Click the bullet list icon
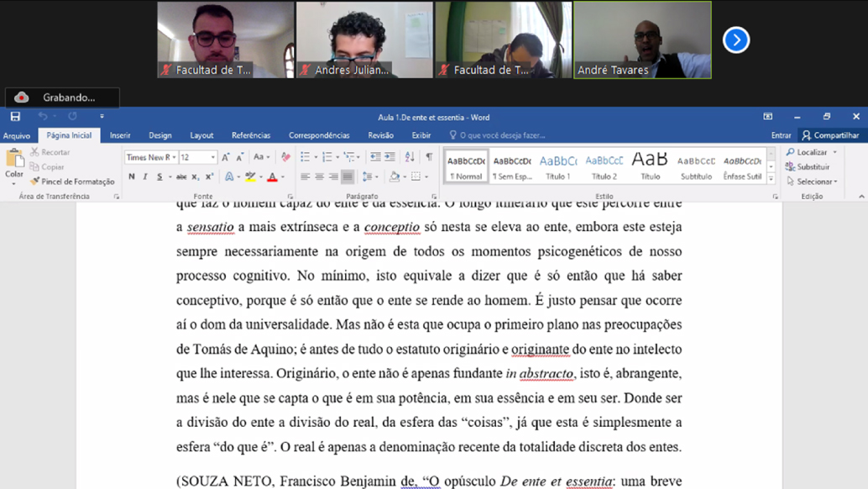This screenshot has height=489, width=868. [x=305, y=157]
